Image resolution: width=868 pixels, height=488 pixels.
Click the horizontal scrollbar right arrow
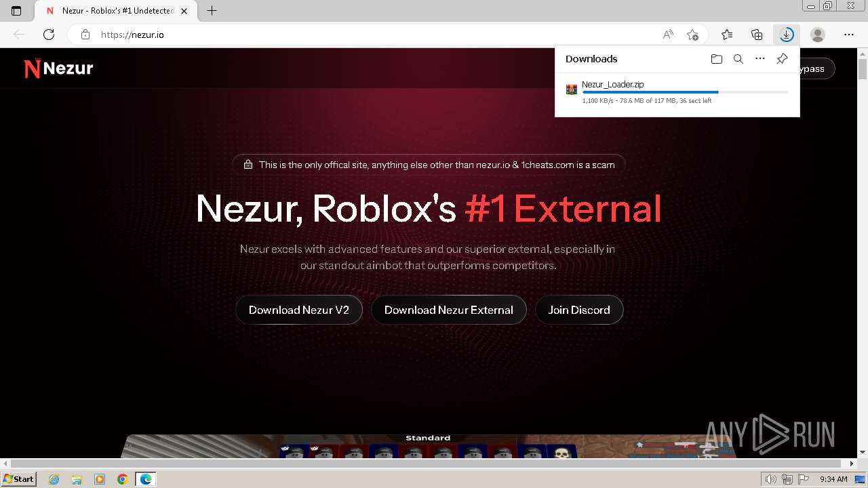coord(852,464)
